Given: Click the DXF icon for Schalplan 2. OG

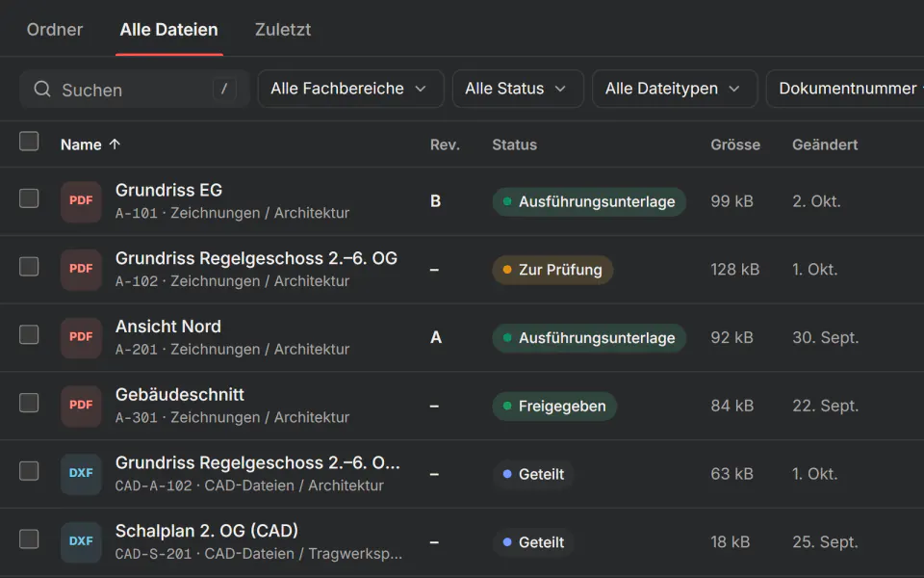Looking at the screenshot, I should point(81,542).
